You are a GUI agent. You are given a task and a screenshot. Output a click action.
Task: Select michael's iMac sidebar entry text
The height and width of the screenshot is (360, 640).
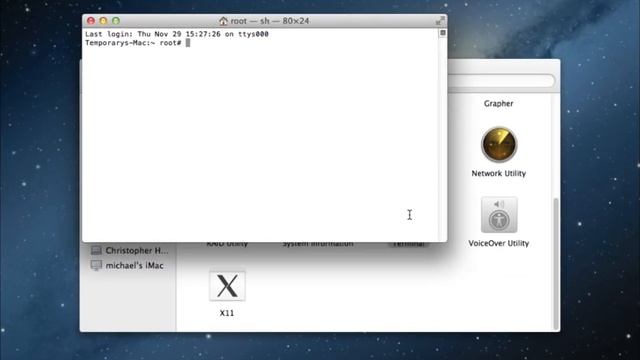(x=135, y=265)
